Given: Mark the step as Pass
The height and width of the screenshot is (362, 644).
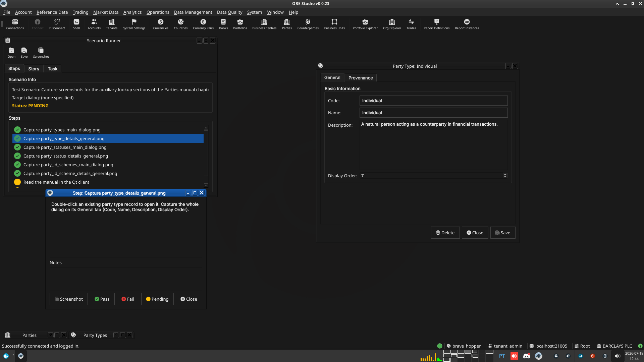Looking at the screenshot, I should [102, 299].
